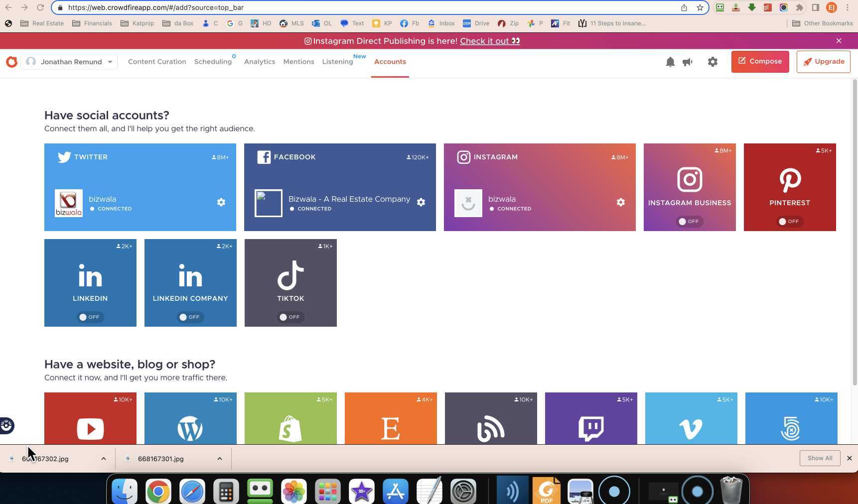This screenshot has width=858, height=504.
Task: Toggle Pinterest connection on
Action: (790, 222)
